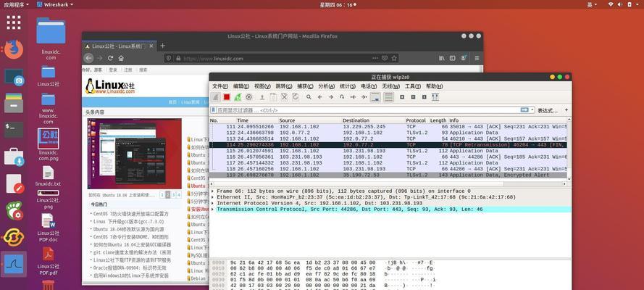This screenshot has height=290, width=644.
Task: Click the start capture shark fin icon
Action: (x=215, y=97)
